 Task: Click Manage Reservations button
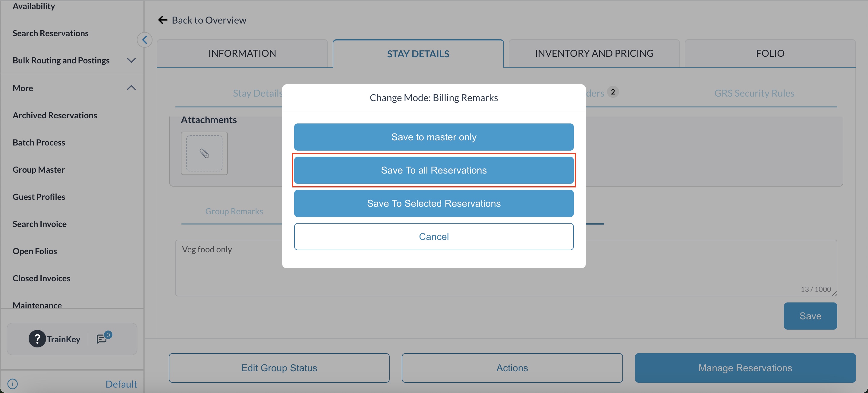[745, 368]
